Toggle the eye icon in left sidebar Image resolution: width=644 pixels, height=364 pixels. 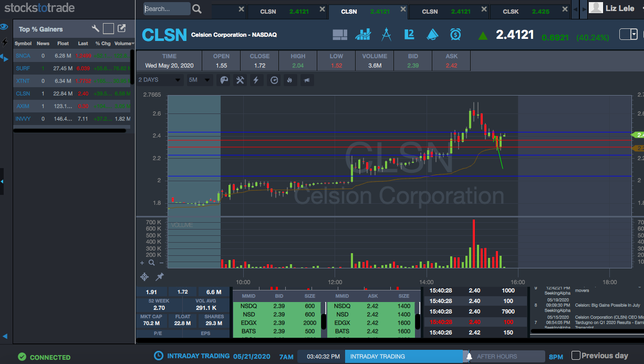[4, 27]
